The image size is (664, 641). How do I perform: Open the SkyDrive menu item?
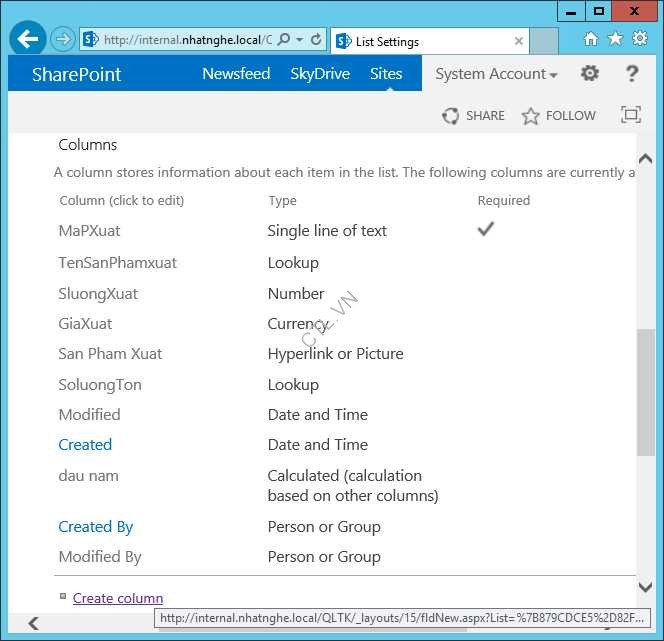click(320, 74)
